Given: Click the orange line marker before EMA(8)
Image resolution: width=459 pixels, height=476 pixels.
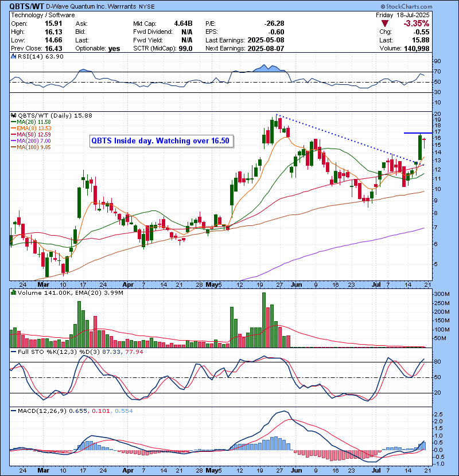Looking at the screenshot, I should tap(13, 128).
